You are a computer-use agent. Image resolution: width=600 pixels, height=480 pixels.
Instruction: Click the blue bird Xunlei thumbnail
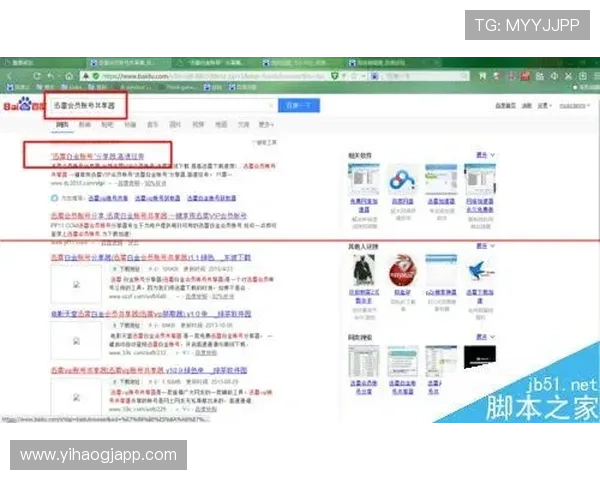(480, 270)
